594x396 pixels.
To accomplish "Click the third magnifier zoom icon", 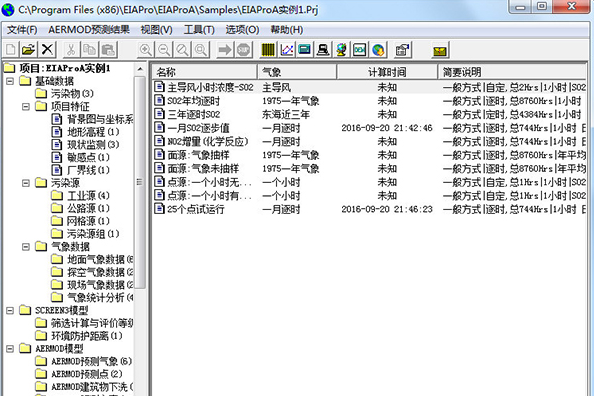I will (x=183, y=50).
